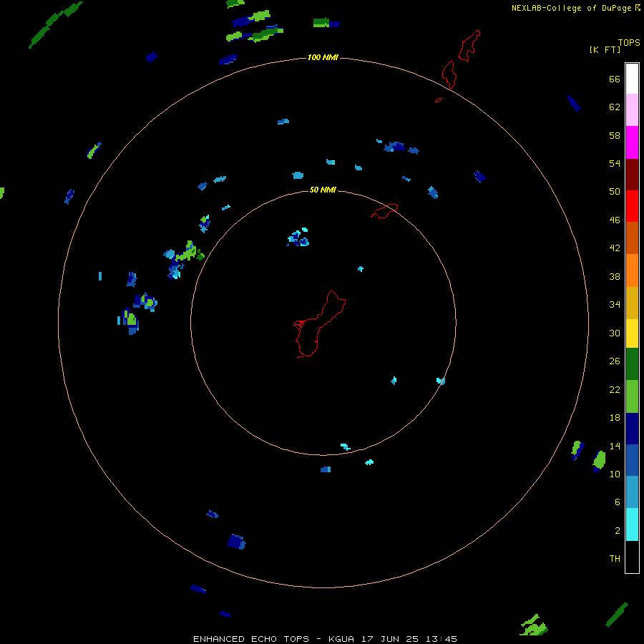Viewport: 644px width, 644px height.
Task: Pick the navy blue legend swatch
Action: [x=632, y=429]
